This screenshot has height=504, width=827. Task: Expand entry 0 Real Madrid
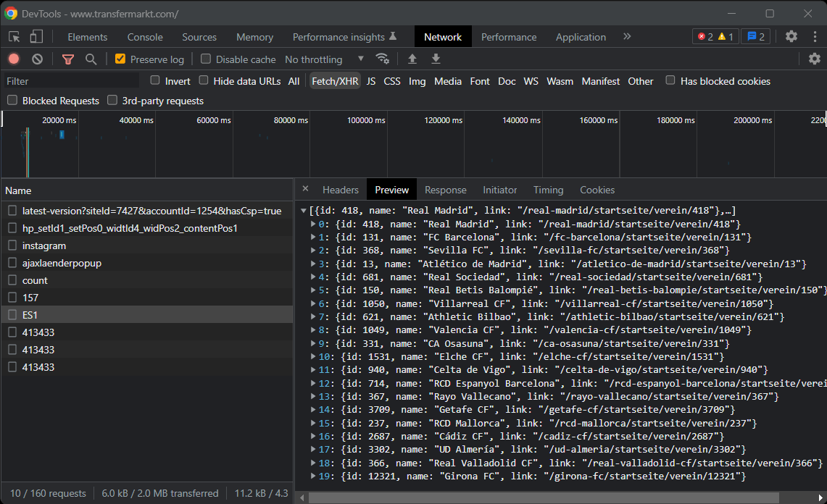pyautogui.click(x=313, y=224)
